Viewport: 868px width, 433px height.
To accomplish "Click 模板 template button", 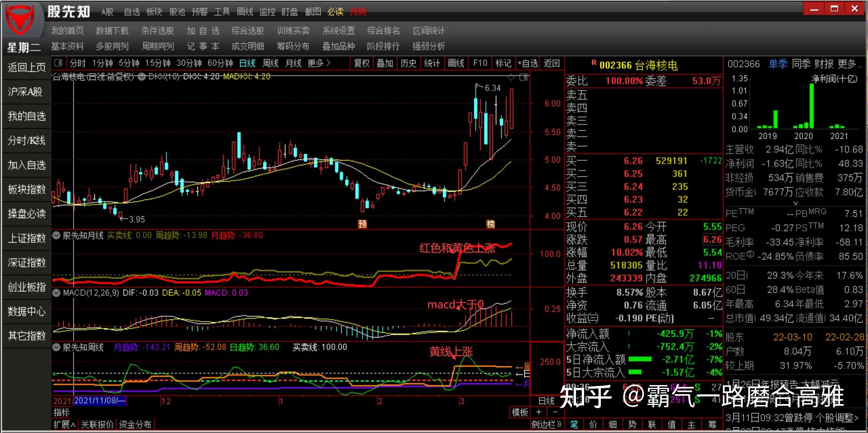I will click(x=520, y=412).
